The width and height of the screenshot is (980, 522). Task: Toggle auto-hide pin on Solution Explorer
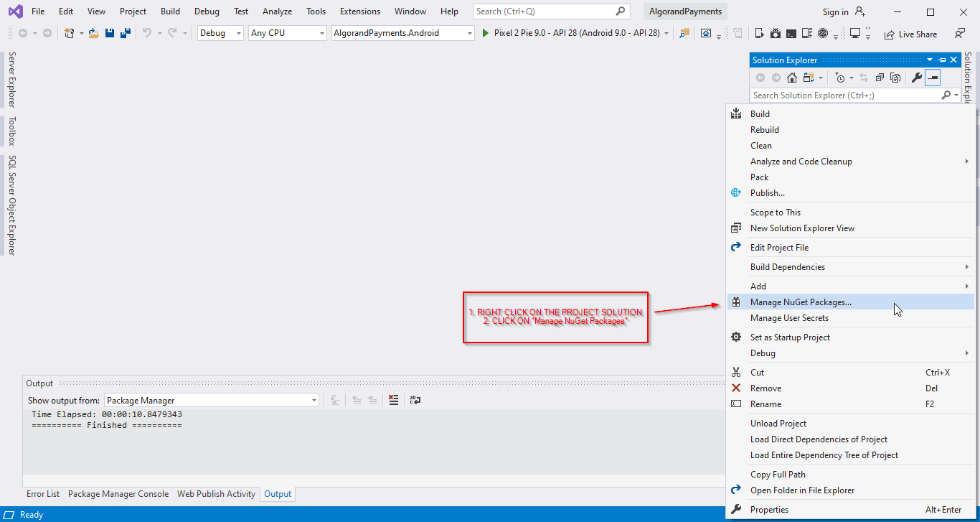[942, 60]
